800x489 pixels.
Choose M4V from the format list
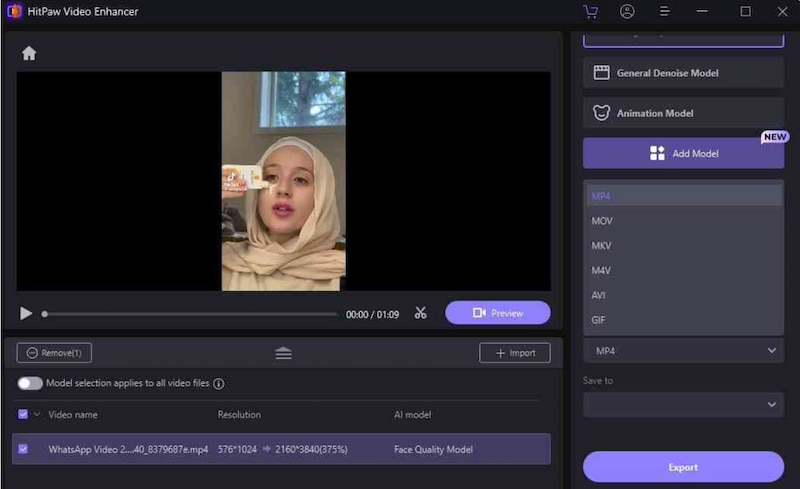click(x=684, y=271)
